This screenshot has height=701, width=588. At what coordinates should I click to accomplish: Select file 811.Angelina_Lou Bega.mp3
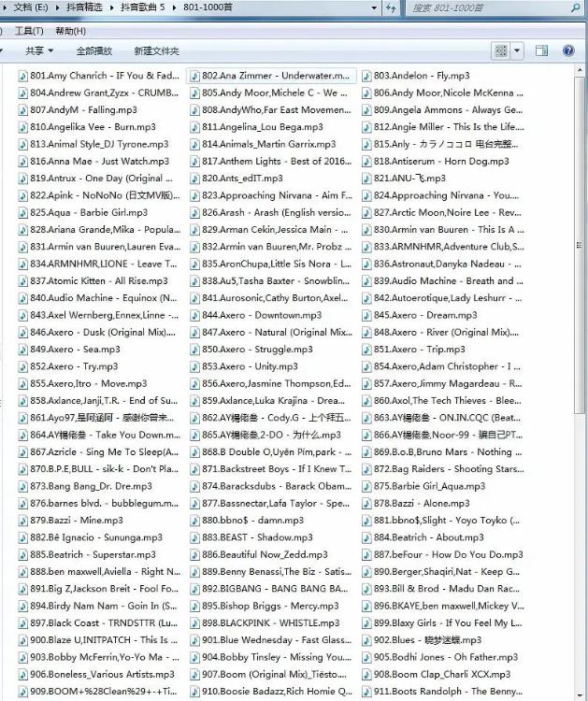click(x=257, y=127)
